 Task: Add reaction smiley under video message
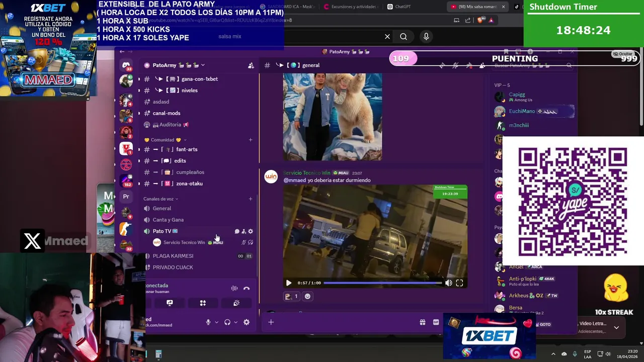coord(307,296)
